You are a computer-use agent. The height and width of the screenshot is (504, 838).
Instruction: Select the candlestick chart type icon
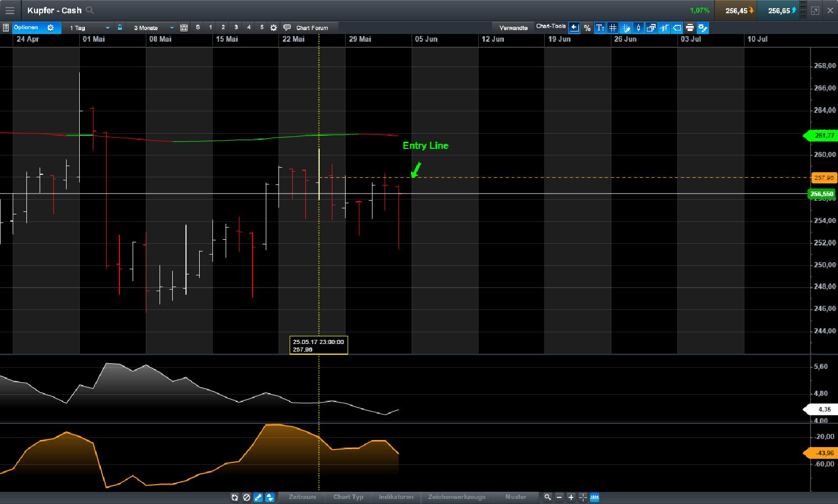tap(638, 27)
